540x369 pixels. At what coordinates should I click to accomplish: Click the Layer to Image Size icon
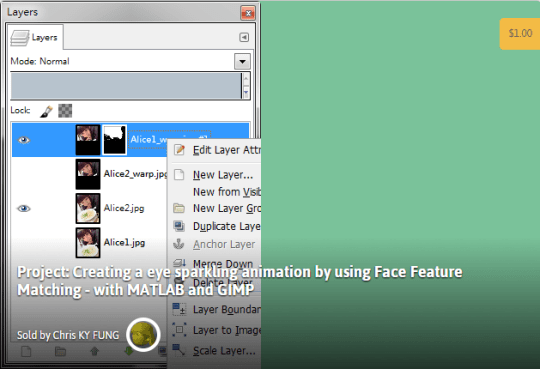point(179,330)
